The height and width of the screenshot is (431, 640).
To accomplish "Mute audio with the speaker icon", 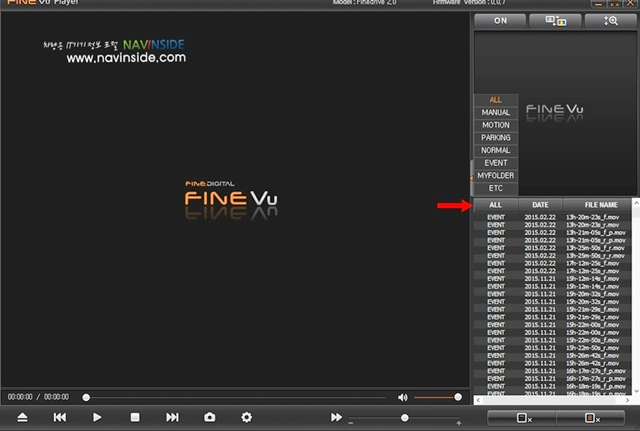I will coord(402,397).
